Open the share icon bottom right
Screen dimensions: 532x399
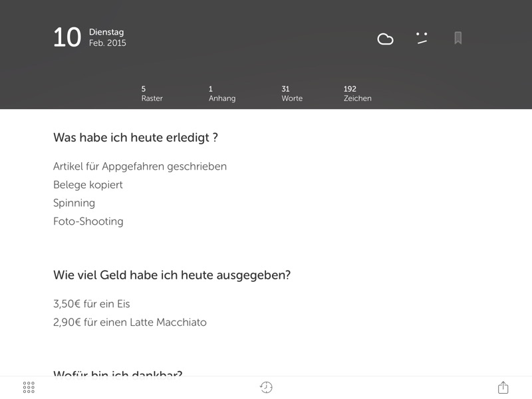point(503,386)
